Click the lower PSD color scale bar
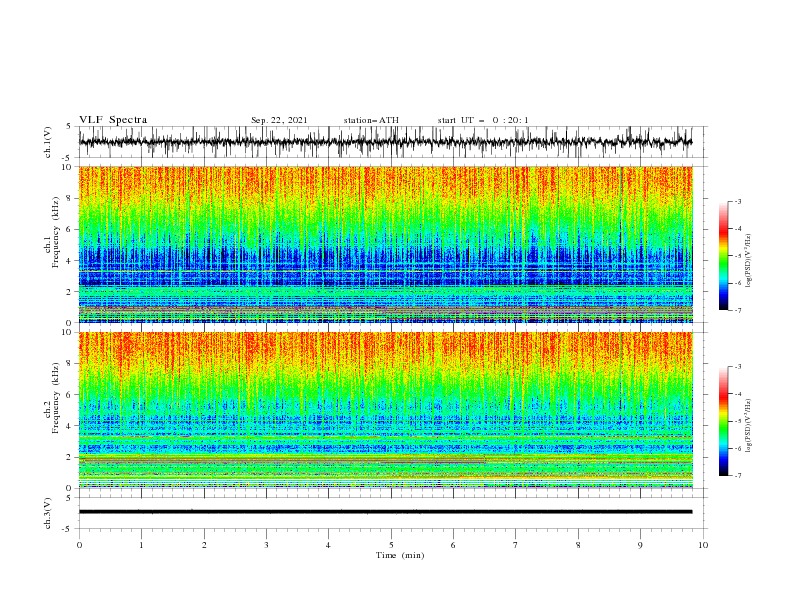The width and height of the screenshot is (792, 612). [724, 421]
